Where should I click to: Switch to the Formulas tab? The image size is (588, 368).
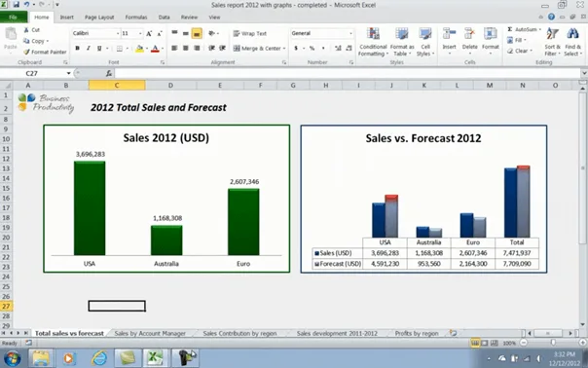(x=136, y=18)
